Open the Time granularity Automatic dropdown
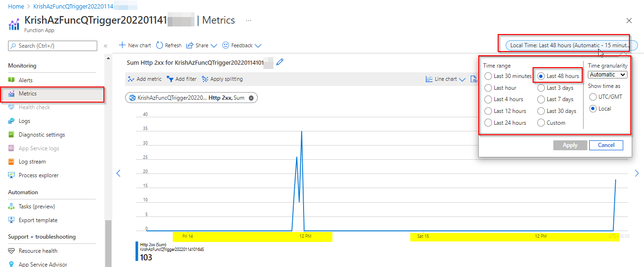The image size is (644, 267). [x=608, y=75]
